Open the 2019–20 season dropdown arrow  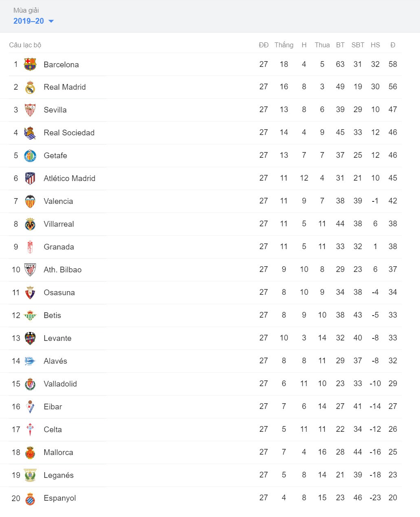click(x=51, y=21)
